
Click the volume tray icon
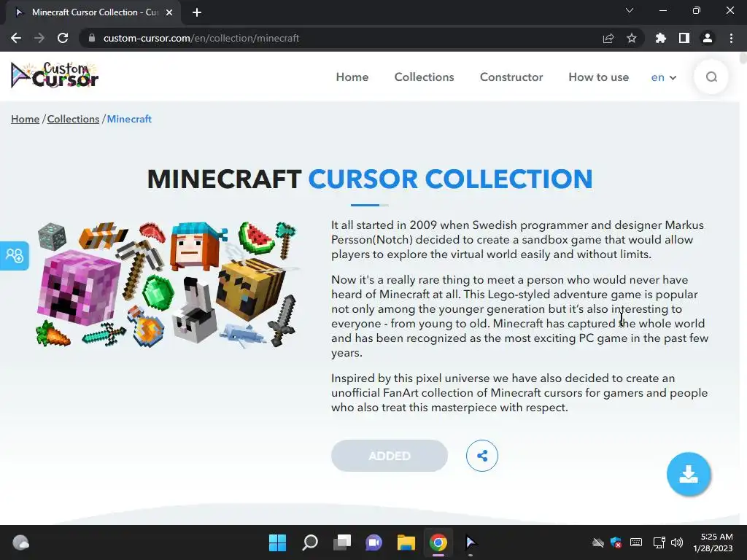click(676, 542)
